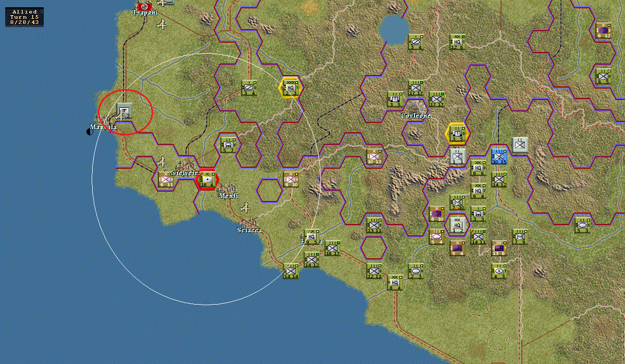Select the HQ 12-6 unit near the lake

(x=457, y=42)
